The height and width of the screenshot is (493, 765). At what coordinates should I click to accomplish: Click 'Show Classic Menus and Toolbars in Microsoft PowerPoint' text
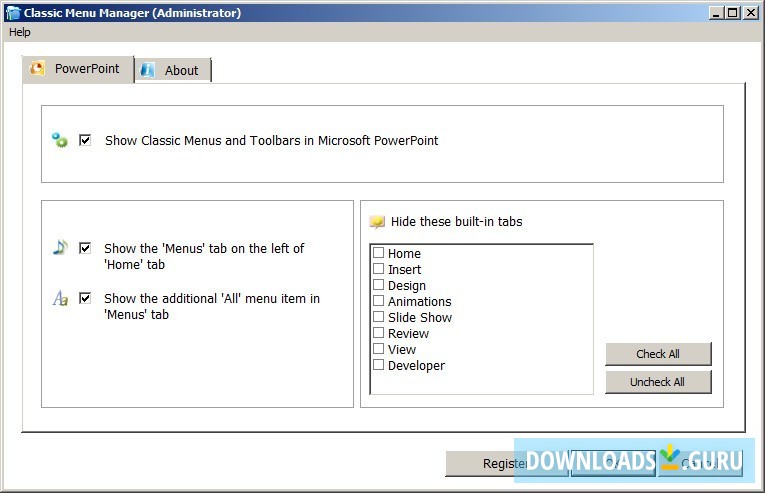(271, 141)
